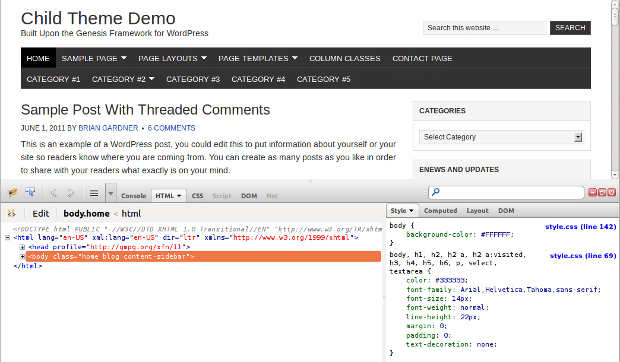The height and width of the screenshot is (362, 620).
Task: Click the SEARCH button on the website
Action: [570, 28]
